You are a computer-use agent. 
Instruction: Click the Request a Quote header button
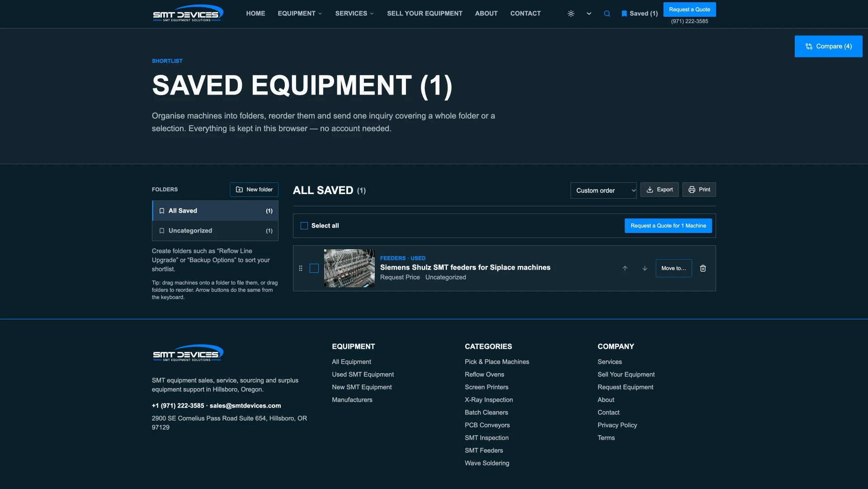(689, 9)
